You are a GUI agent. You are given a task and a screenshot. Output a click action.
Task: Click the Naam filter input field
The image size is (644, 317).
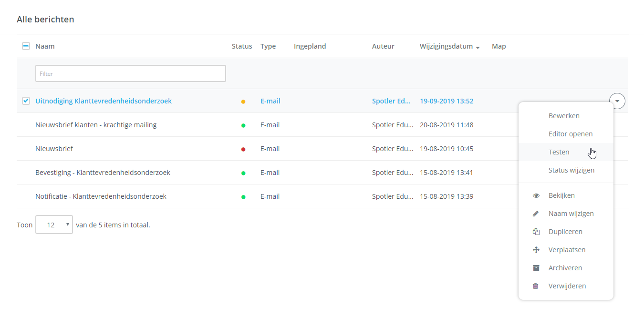[x=130, y=73]
